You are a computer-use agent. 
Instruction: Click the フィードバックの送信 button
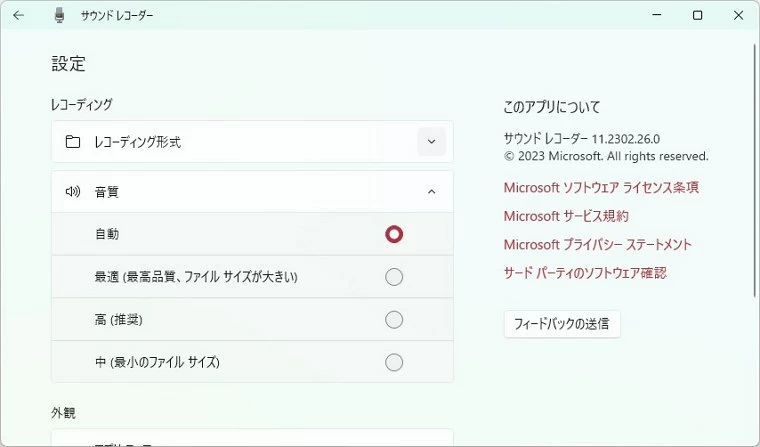tap(562, 324)
